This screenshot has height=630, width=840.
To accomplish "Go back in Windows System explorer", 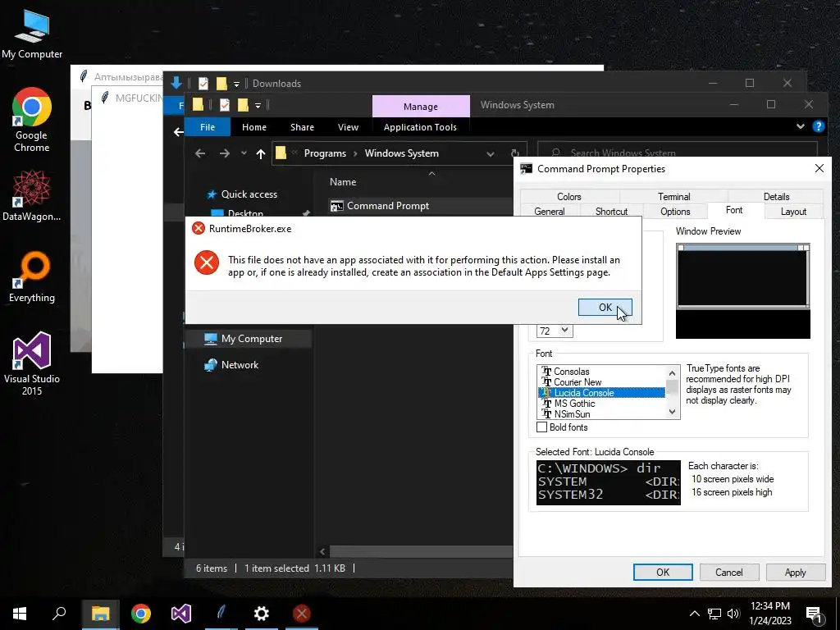I will pos(200,153).
